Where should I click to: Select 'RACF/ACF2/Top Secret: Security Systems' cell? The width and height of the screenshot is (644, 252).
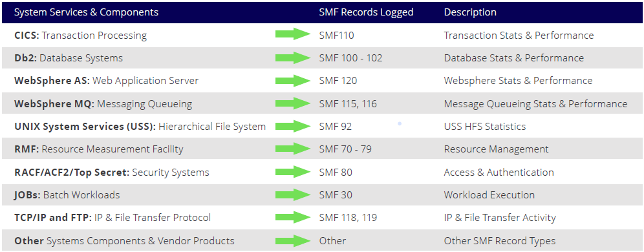[x=112, y=172]
